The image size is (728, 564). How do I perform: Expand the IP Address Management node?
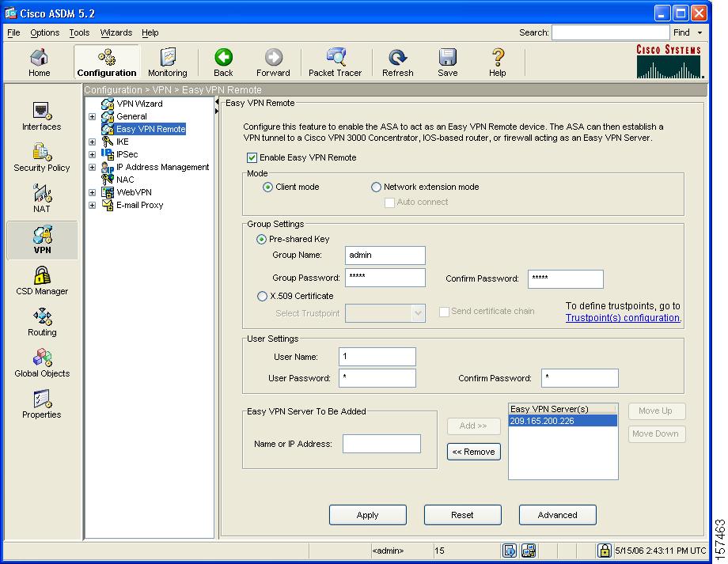93,167
